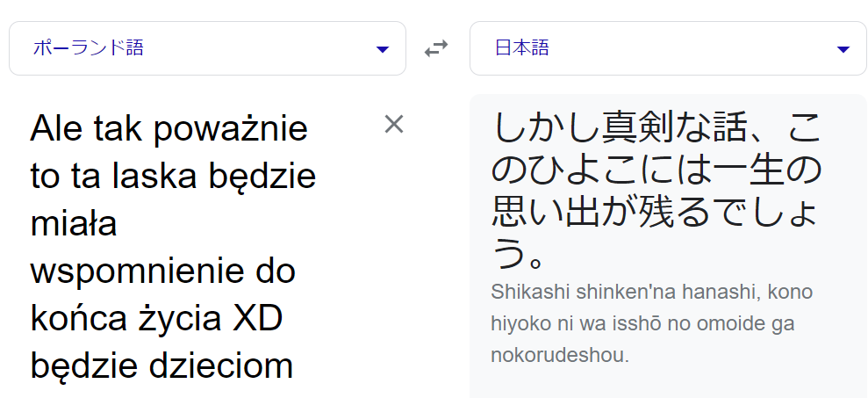868x398 pixels.
Task: Place cursor on the word "miała"
Action: 74,225
